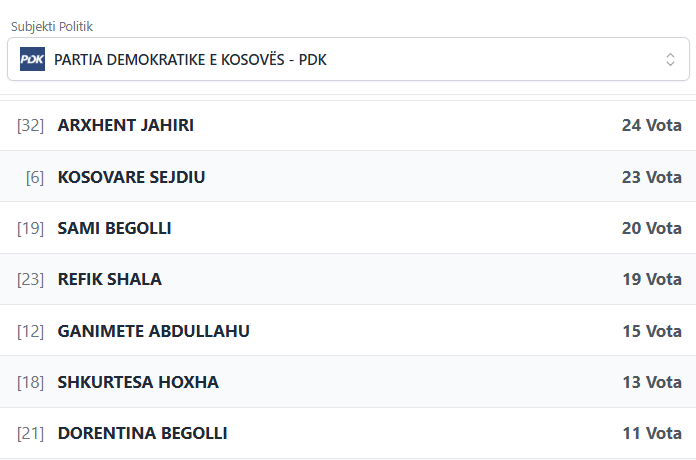Click candidate number [32]

[x=31, y=126]
